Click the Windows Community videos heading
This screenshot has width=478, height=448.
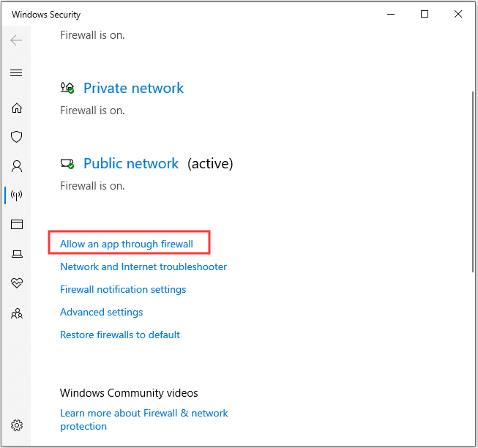[129, 393]
